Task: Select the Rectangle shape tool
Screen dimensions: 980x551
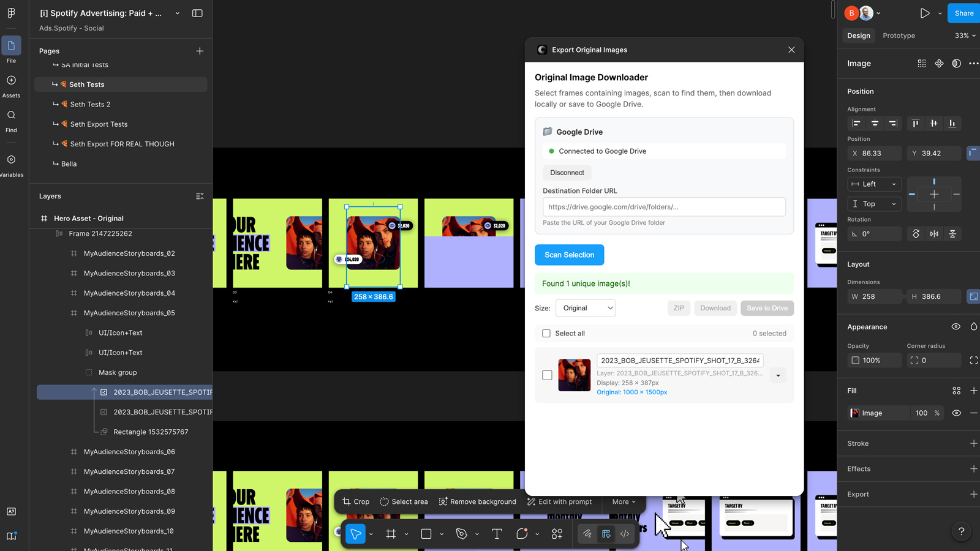Action: [426, 534]
